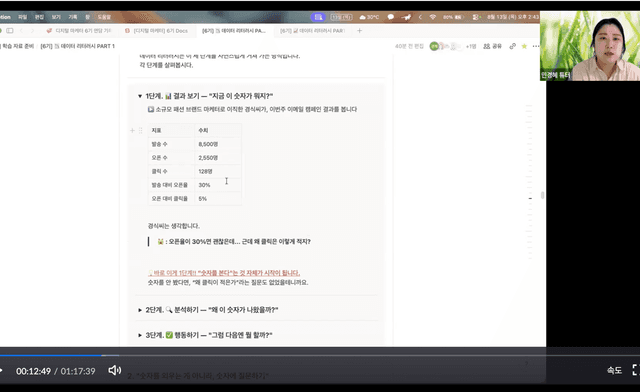Screen dimensions: 640x392
Task: Click the 40분 전 편집 edit history label
Action: tap(409, 46)
